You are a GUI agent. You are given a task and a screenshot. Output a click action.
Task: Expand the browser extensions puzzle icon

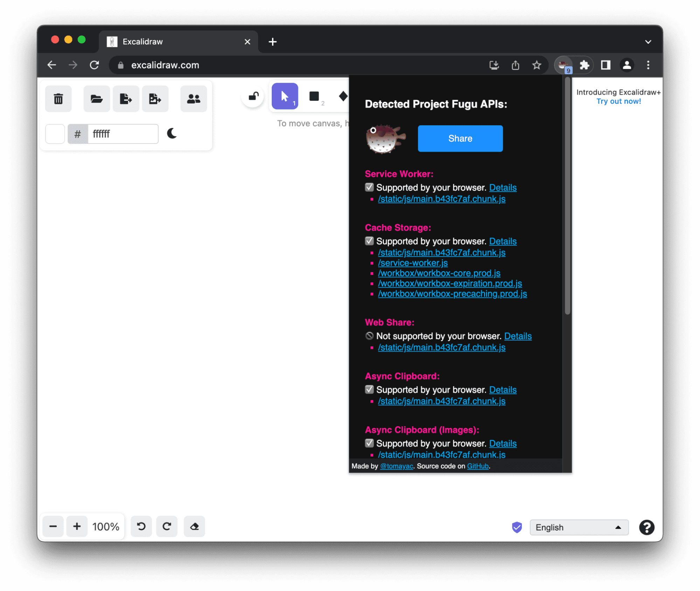tap(585, 65)
